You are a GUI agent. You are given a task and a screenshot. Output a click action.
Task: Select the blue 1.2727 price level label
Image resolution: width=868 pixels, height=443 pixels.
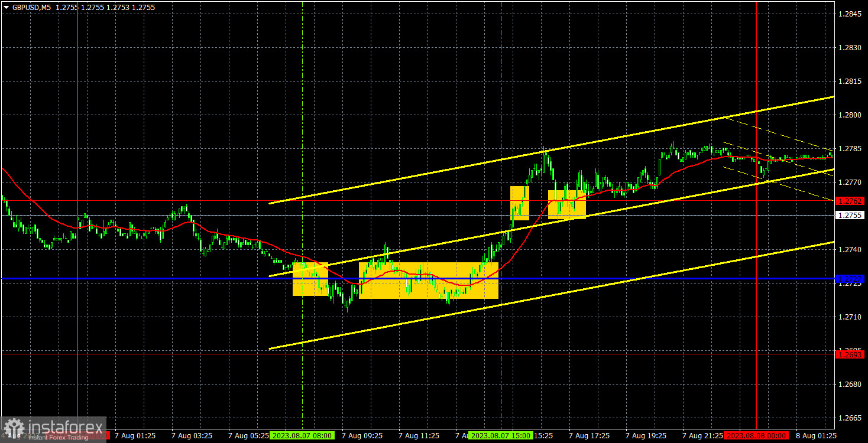[x=851, y=278]
